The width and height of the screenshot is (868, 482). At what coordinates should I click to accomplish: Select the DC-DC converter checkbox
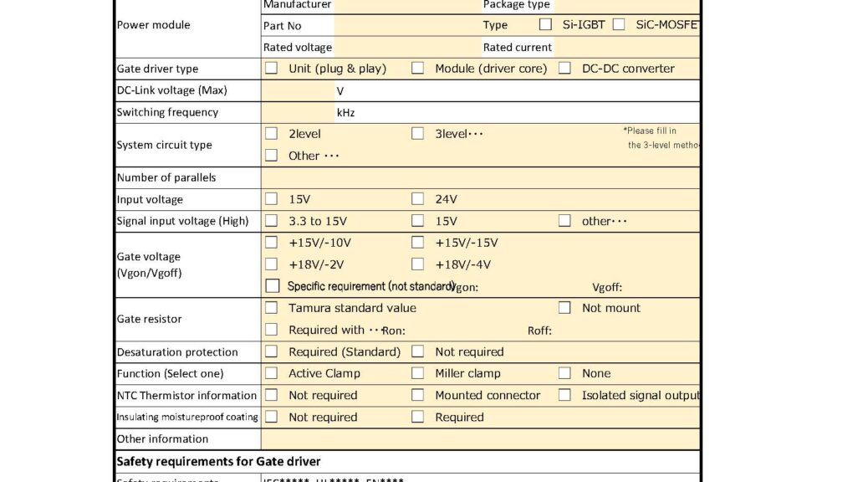(564, 68)
